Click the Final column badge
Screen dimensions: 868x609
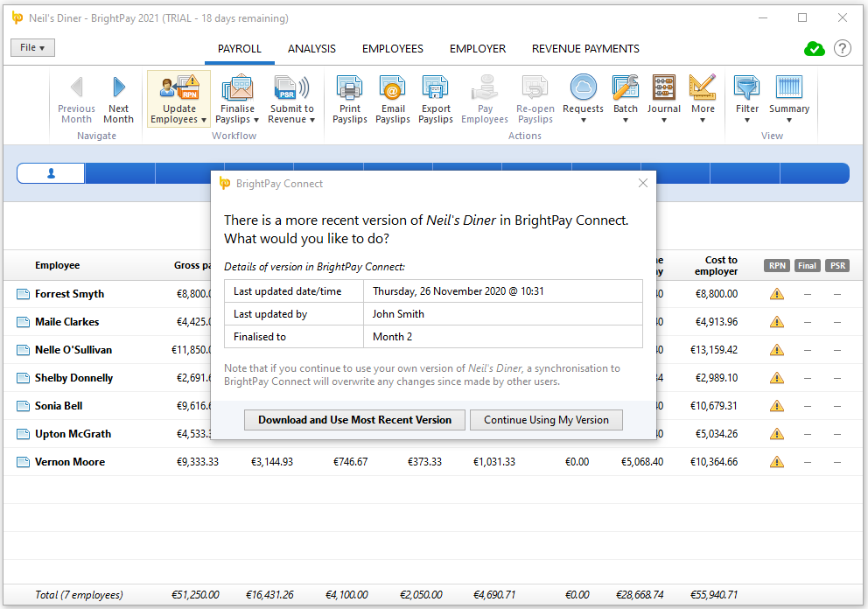click(807, 266)
